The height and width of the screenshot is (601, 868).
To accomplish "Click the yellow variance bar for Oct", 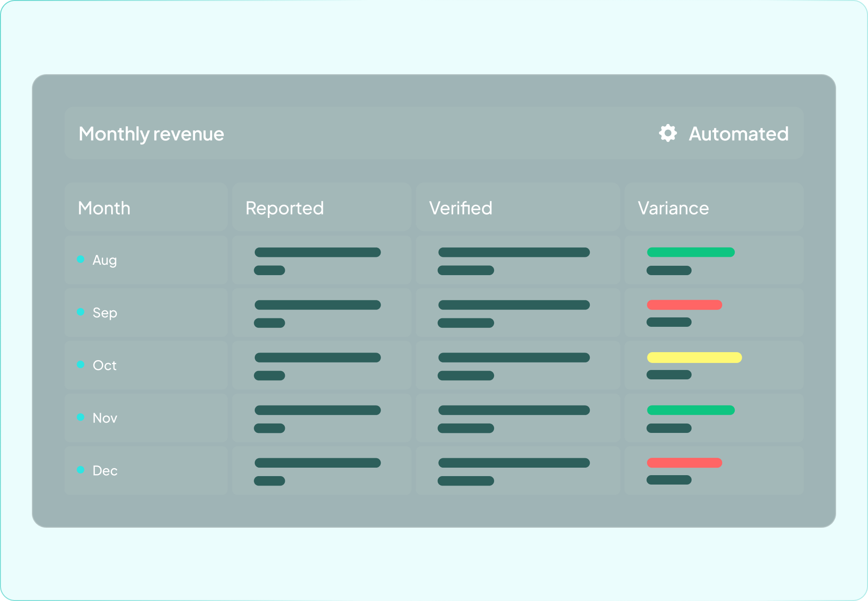I will click(x=694, y=357).
